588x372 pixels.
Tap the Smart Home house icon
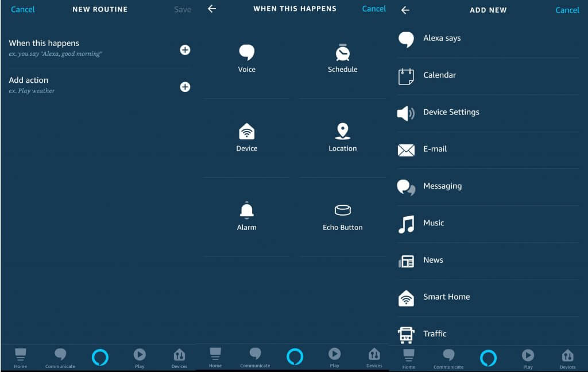click(406, 298)
